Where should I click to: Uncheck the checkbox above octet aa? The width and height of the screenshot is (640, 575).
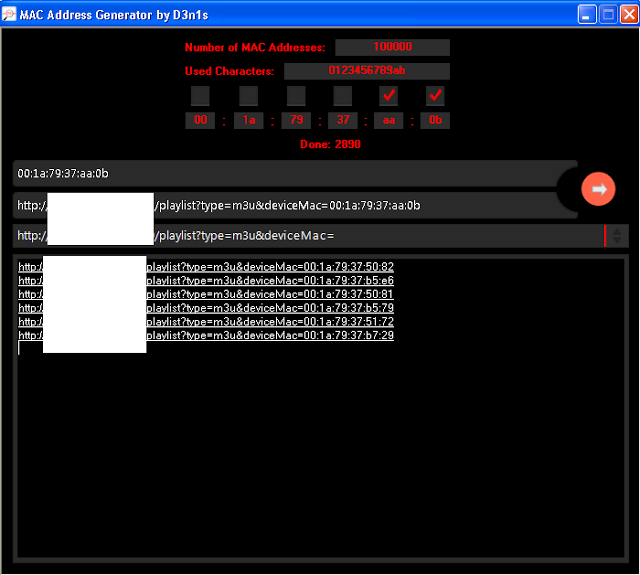click(x=389, y=96)
